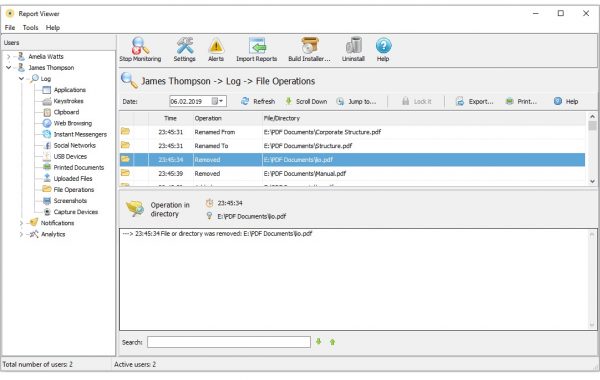This screenshot has width=600, height=380.
Task: Click the Uninstall trash icon
Action: point(353,49)
